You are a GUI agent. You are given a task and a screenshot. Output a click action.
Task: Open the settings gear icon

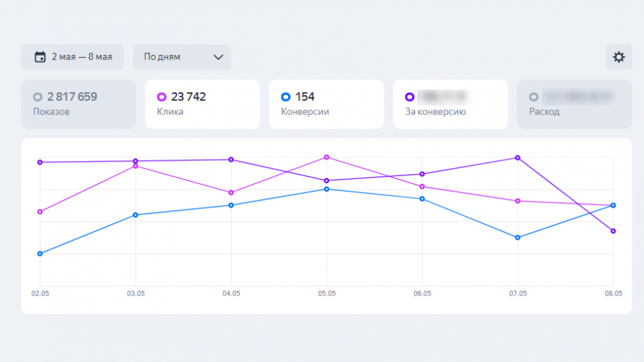[x=618, y=57]
